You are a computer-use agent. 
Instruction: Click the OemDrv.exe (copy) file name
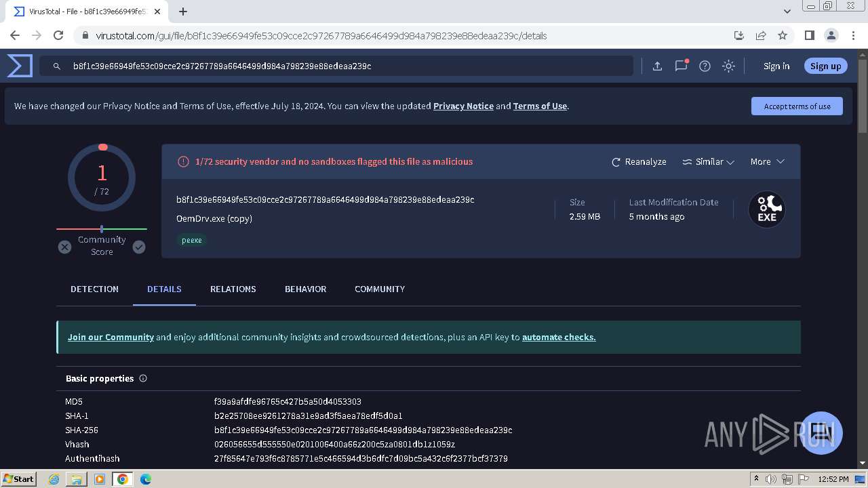(x=214, y=218)
